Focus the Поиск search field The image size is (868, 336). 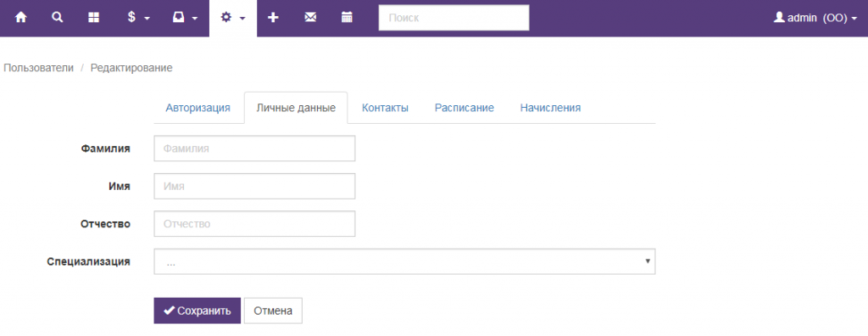(454, 18)
